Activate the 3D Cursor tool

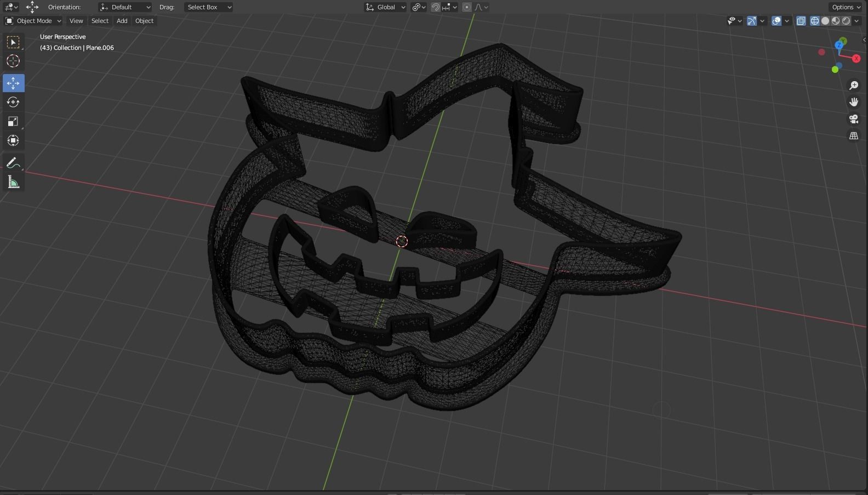[x=13, y=61]
